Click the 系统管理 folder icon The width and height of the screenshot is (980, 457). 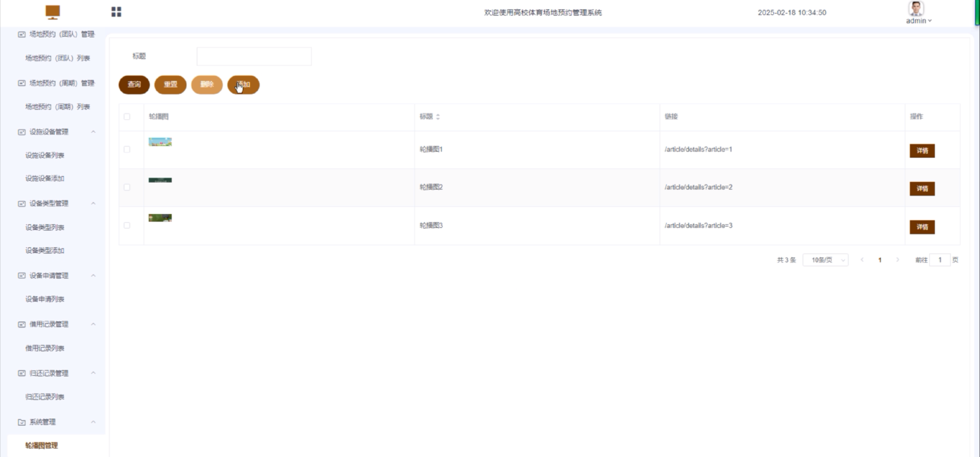(x=22, y=422)
